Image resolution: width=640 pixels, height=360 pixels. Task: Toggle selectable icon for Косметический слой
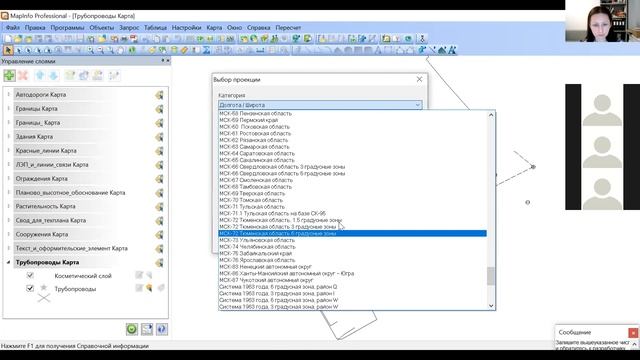149,275
